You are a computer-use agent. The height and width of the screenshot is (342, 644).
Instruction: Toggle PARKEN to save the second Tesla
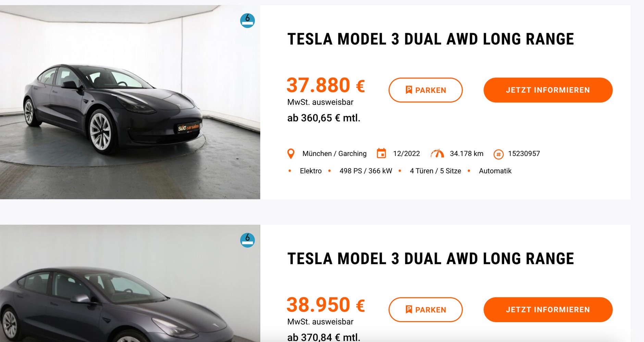pyautogui.click(x=425, y=309)
